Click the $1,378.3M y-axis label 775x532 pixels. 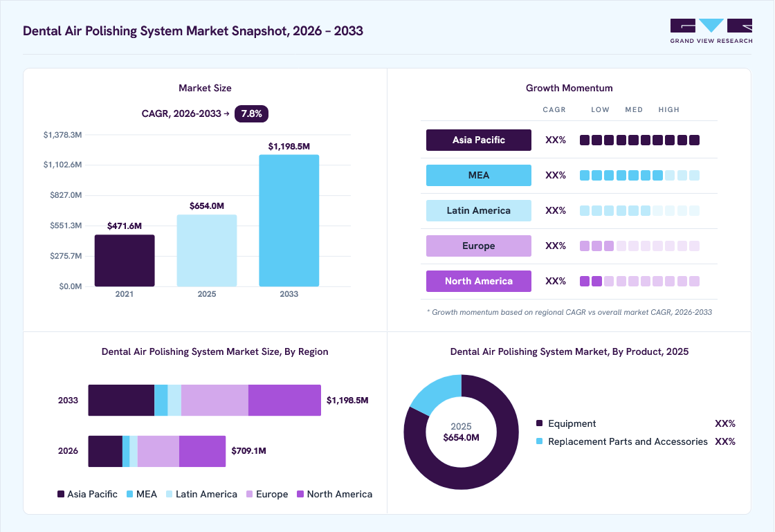pos(63,135)
